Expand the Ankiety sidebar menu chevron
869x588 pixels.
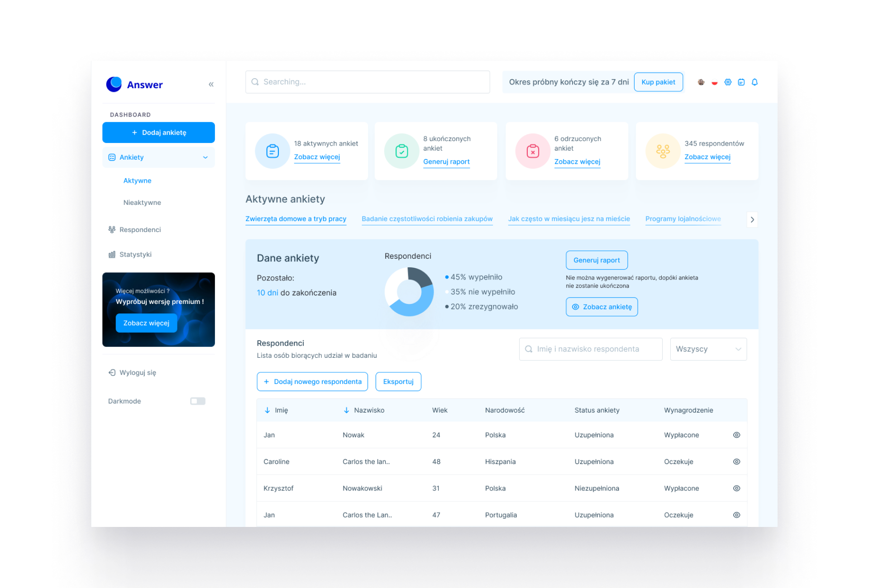click(205, 157)
